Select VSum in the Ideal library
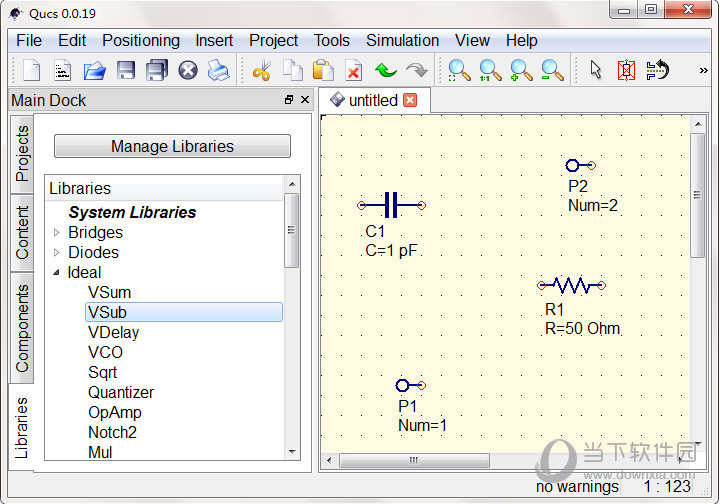720x504 pixels. click(x=110, y=292)
